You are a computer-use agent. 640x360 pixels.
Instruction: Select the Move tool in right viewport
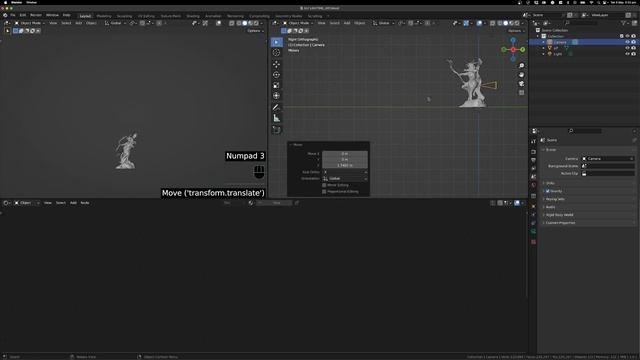[x=276, y=64]
